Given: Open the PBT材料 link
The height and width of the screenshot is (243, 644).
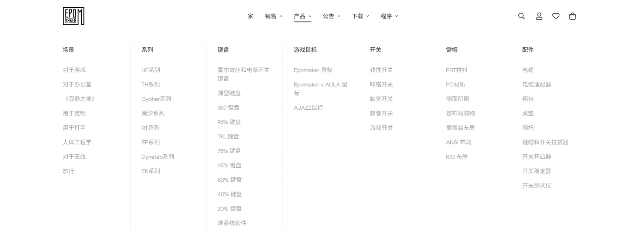Looking at the screenshot, I should 457,70.
